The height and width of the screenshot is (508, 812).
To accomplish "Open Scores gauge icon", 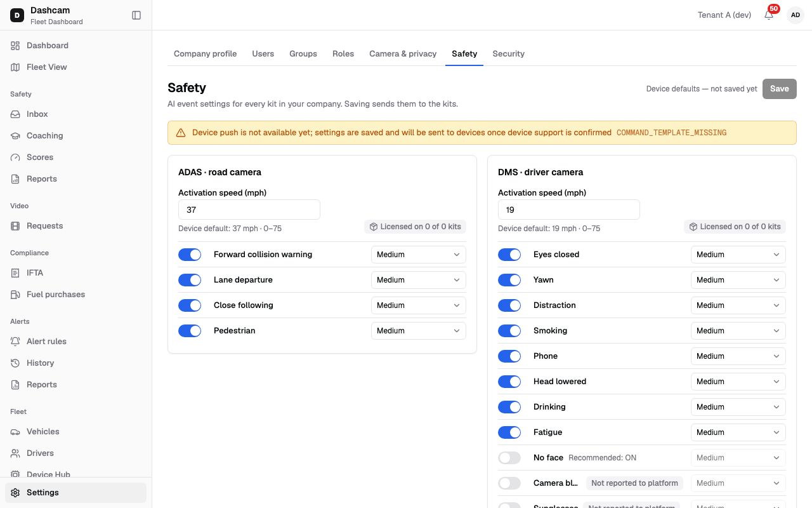I will coord(15,157).
